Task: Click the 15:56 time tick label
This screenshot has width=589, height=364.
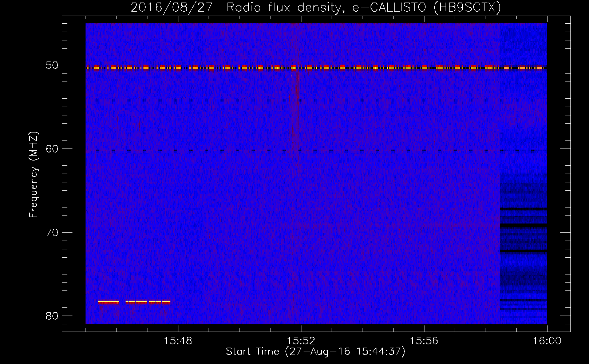Action: click(x=424, y=341)
